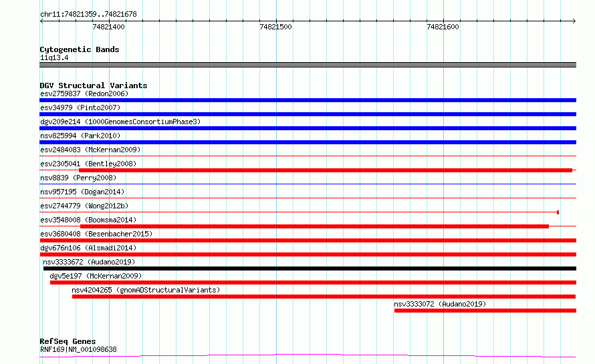
Task: Open the nsv825994 (Park2010) variant label
Action: click(80, 136)
